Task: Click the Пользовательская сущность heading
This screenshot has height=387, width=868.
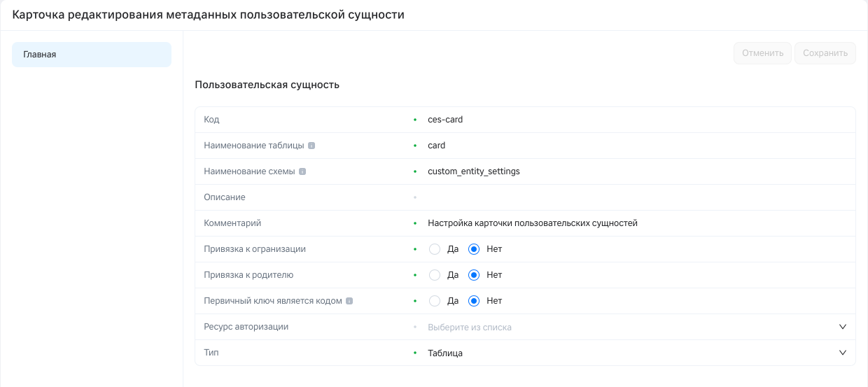Action: (x=267, y=85)
